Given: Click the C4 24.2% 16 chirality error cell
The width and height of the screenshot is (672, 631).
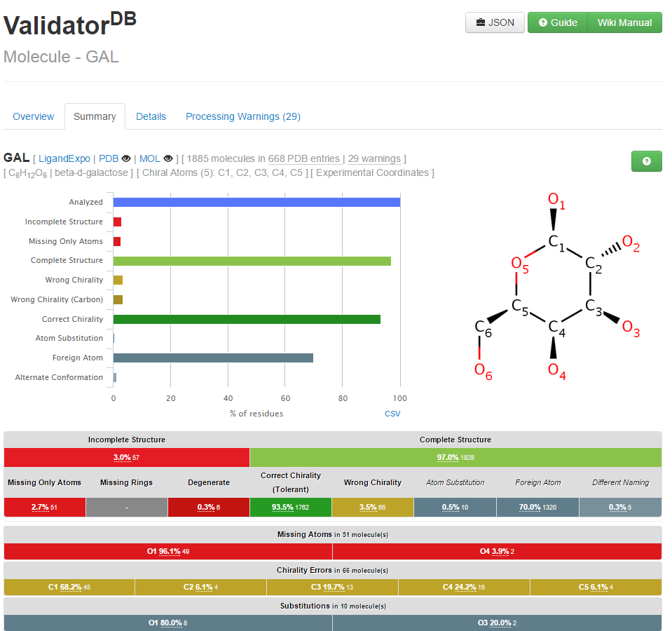Looking at the screenshot, I should [464, 588].
